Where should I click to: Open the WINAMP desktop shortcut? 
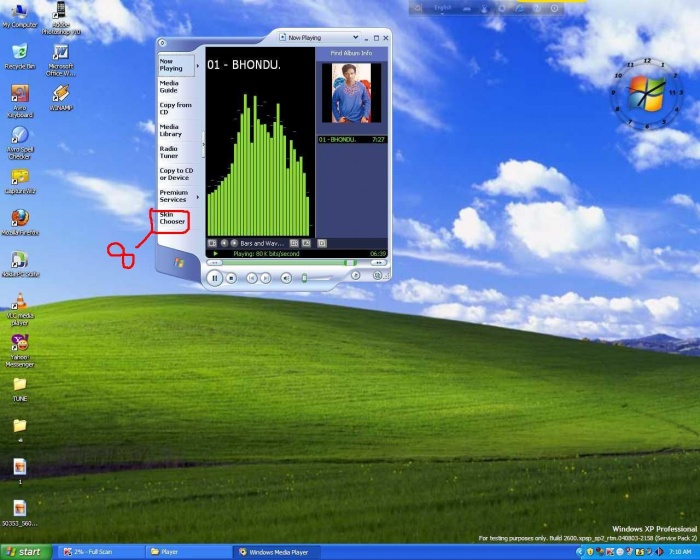coord(61,97)
